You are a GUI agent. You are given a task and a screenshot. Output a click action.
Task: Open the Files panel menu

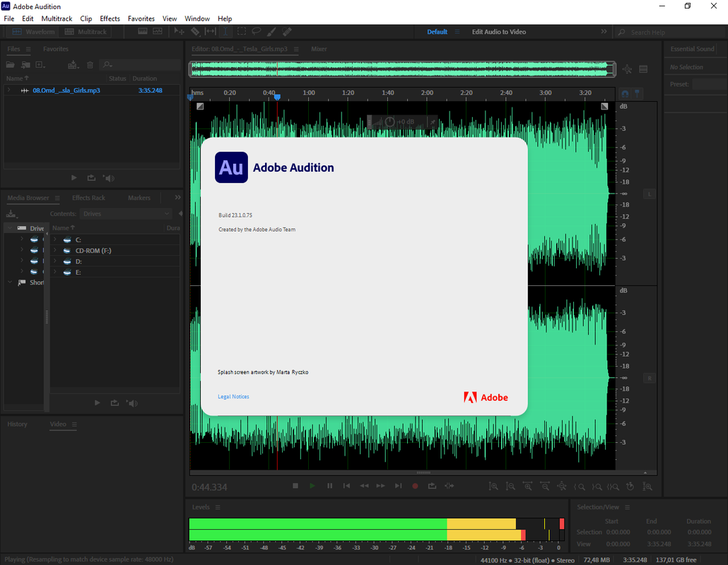(28, 49)
